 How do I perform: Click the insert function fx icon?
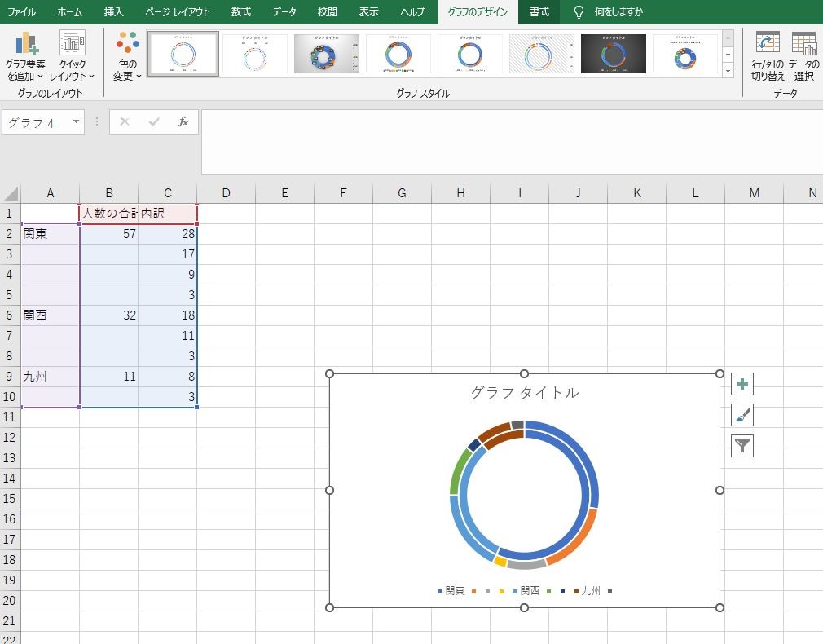click(x=183, y=121)
